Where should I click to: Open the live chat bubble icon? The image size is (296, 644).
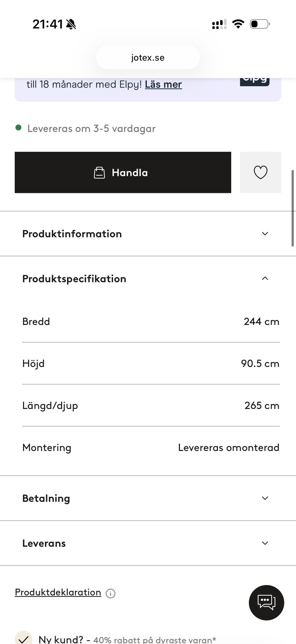click(266, 602)
